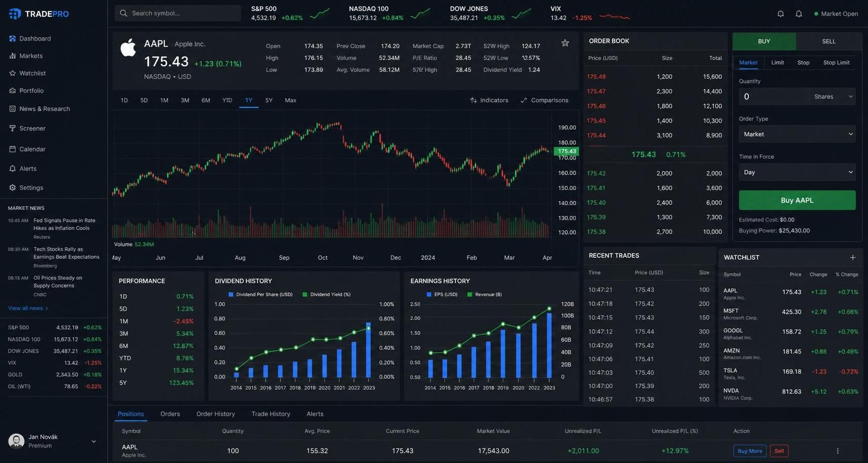Set chart range to 5Y
The height and width of the screenshot is (463, 868).
click(269, 100)
